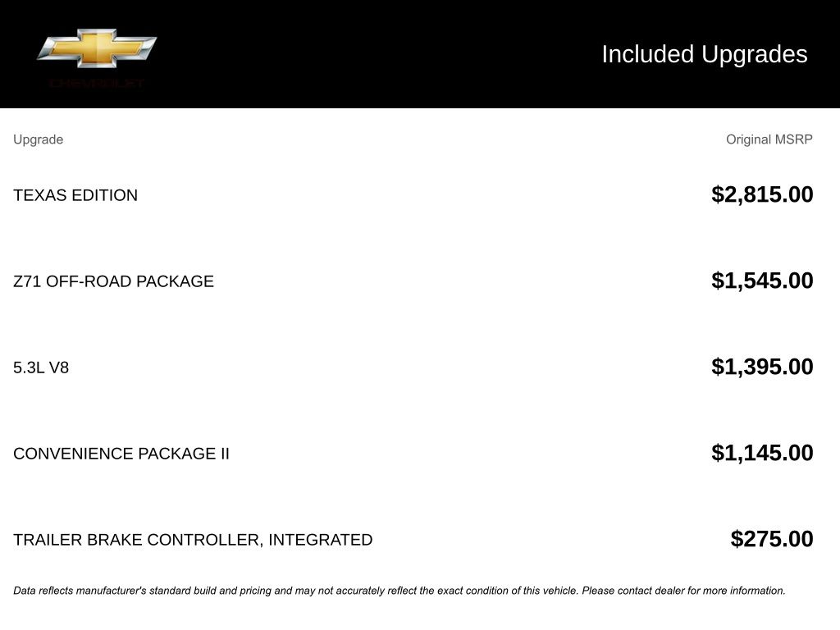Open the TEXAS EDITION upgrade

tap(75, 195)
